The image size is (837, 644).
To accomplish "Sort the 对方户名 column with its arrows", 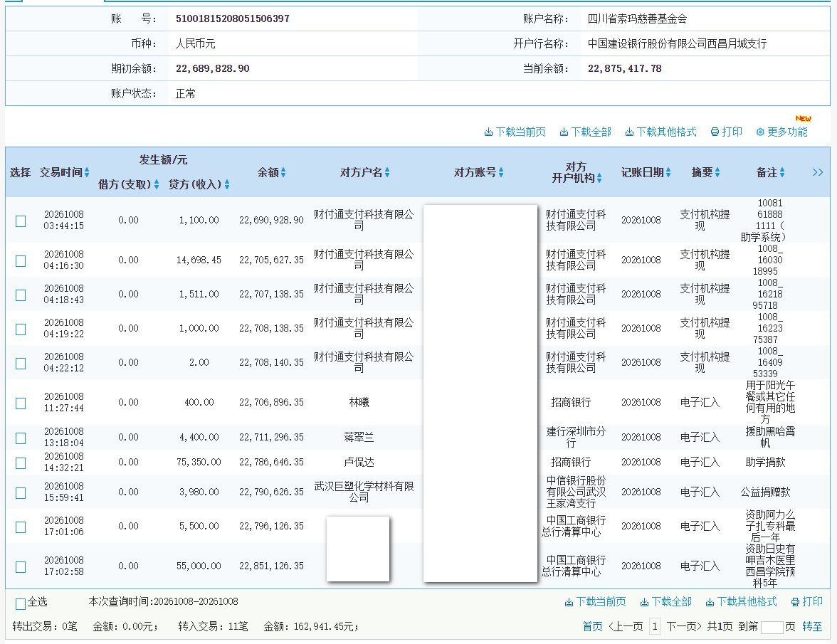I will [387, 172].
